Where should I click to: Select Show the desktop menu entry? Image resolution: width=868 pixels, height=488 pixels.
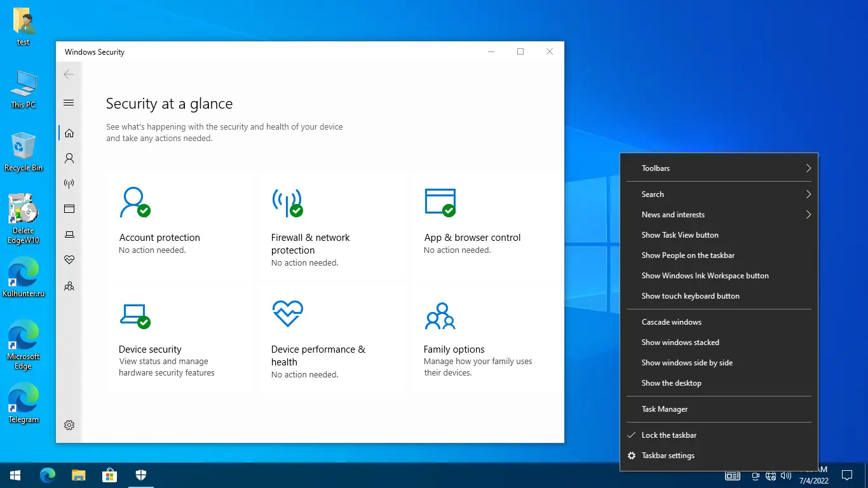pyautogui.click(x=719, y=383)
